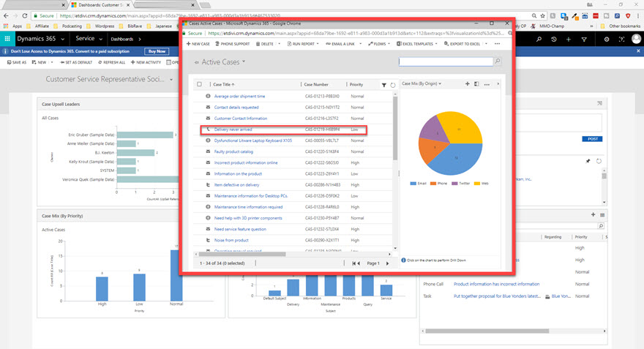Click the navbar quick create plus icon
Screen dimensions: 644x349
pyautogui.click(x=569, y=40)
